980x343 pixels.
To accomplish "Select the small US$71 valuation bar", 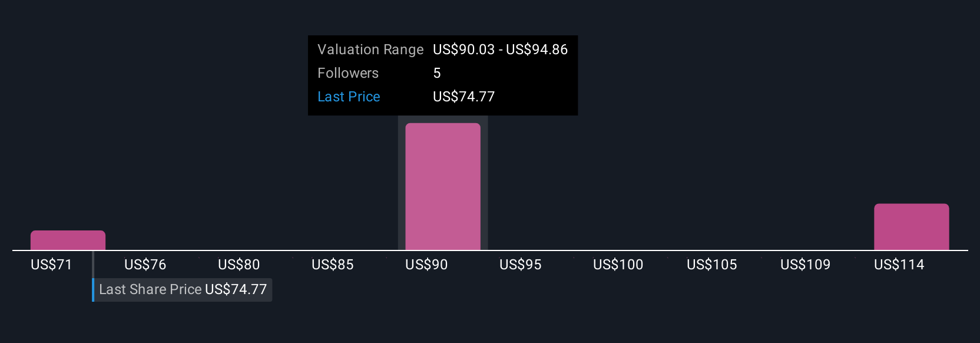I will click(68, 240).
